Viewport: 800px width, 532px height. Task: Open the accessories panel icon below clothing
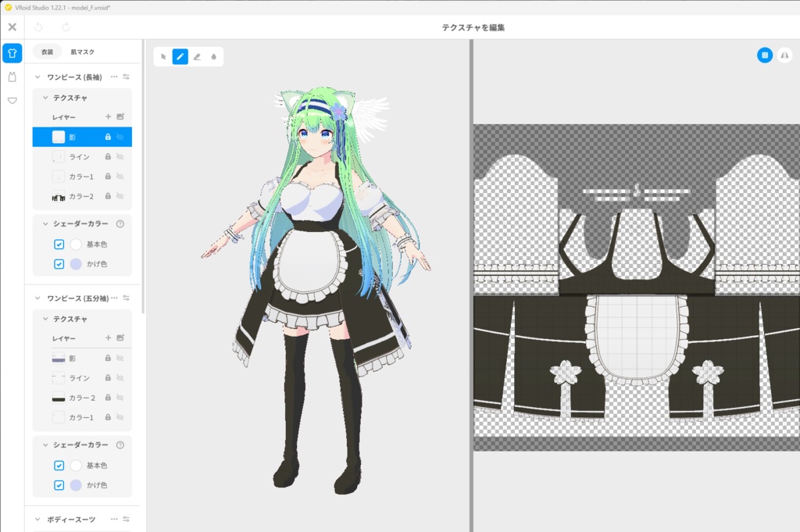[x=12, y=77]
